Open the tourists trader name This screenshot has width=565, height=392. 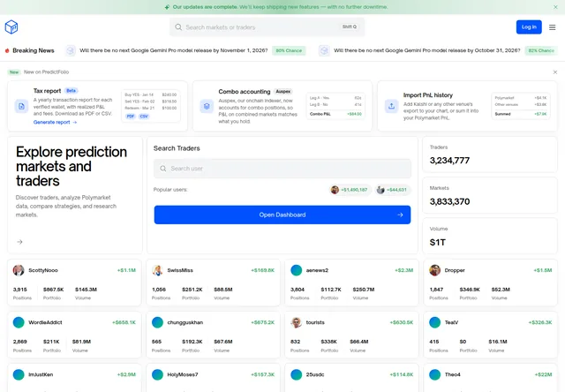[315, 322]
